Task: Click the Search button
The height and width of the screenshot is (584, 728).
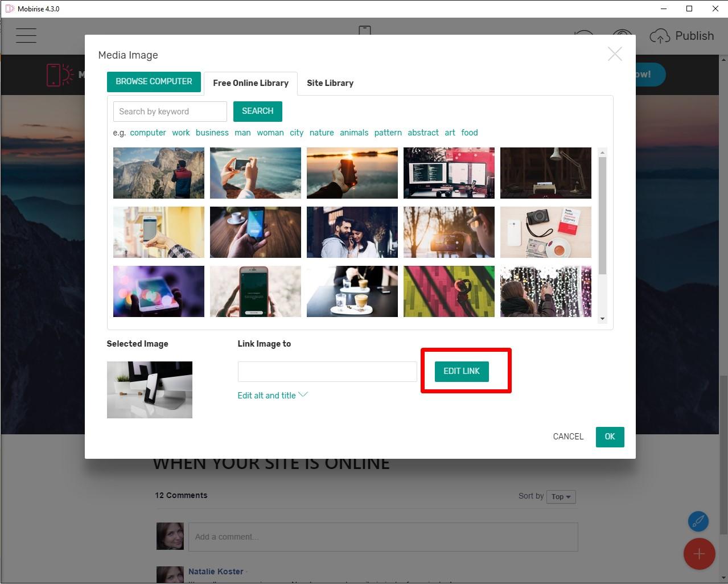Action: pos(257,111)
